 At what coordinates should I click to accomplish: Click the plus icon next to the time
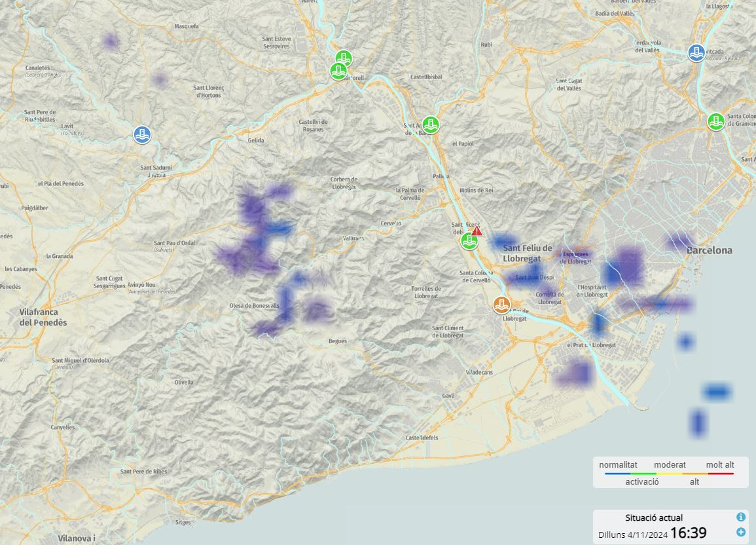741,532
